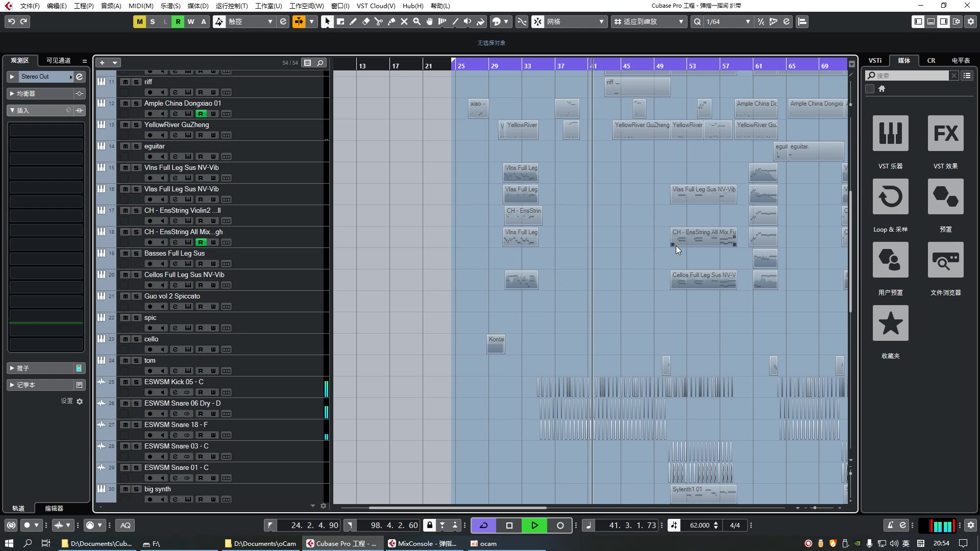Click the horizontal zoom slider
Image resolution: width=980 pixels, height=551 pixels.
(x=815, y=508)
